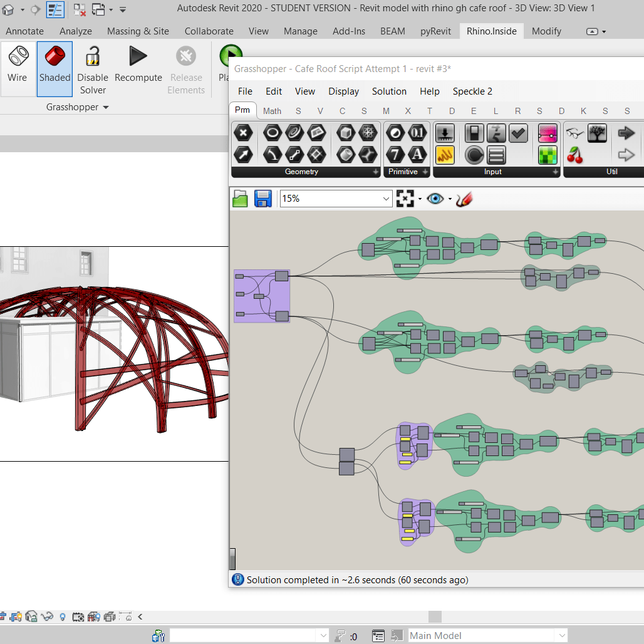The width and height of the screenshot is (644, 644).
Task: Switch to the Math component tab
Action: (x=272, y=111)
